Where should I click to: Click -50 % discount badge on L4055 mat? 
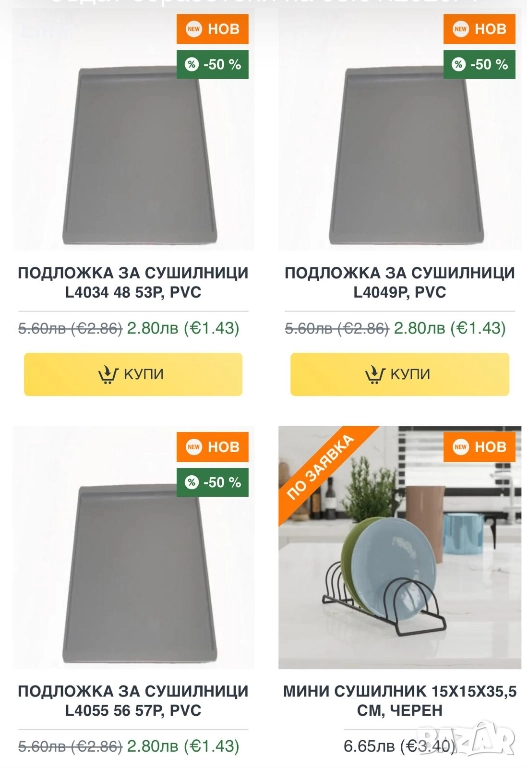[213, 482]
